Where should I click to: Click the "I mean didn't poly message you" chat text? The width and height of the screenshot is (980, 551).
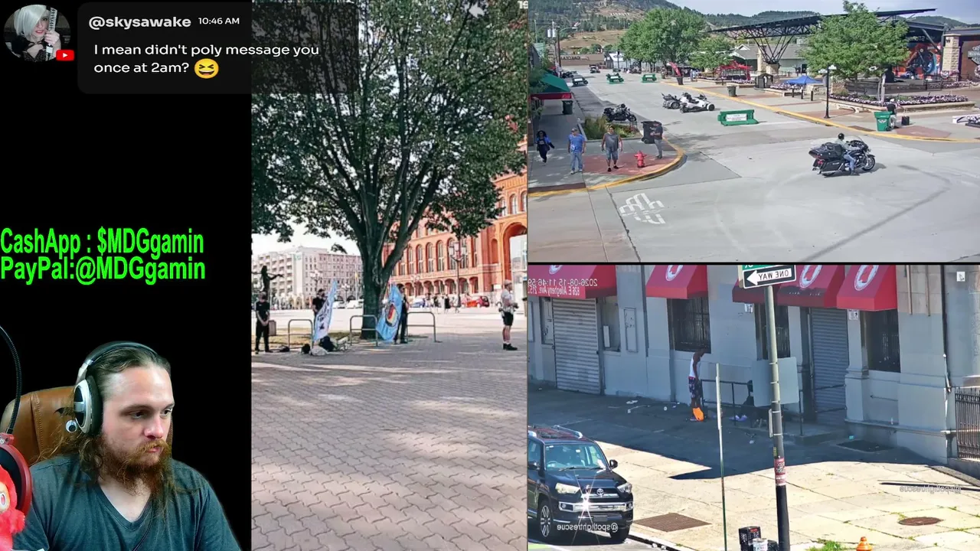coord(207,50)
